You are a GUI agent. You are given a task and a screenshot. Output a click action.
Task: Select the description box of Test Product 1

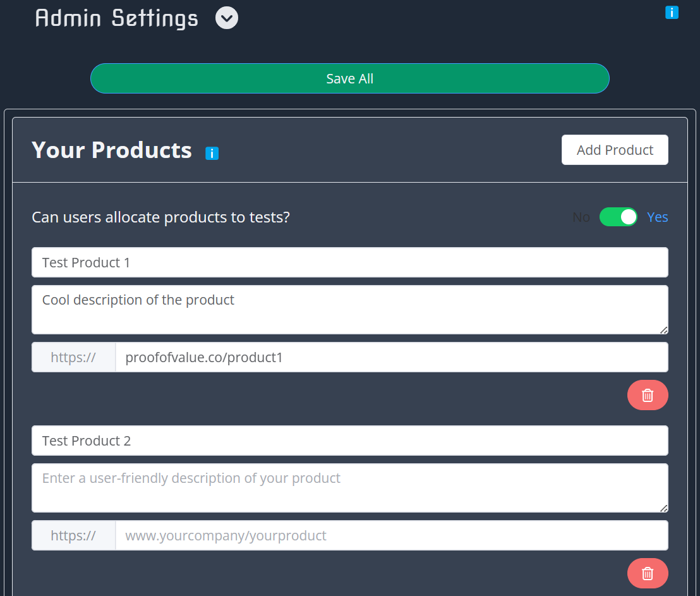click(x=349, y=308)
